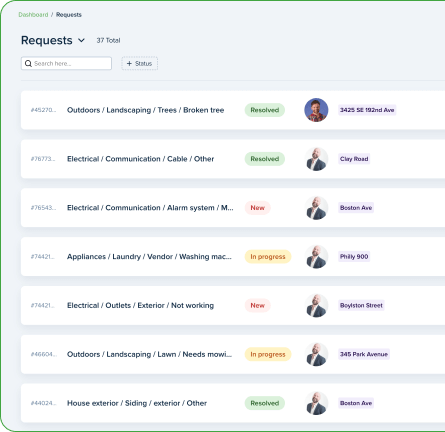Click assignee avatar on Cable / Other request
445x432 pixels.
pyautogui.click(x=316, y=159)
